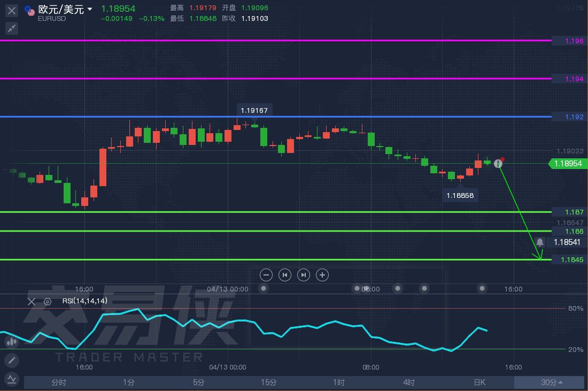Select the 1.187 green level label
The width and height of the screenshot is (588, 391).
(569, 212)
